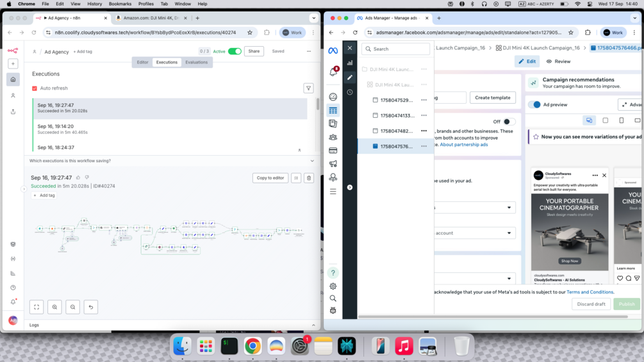Click the plus create button in n8n sidebar
This screenshot has height=362, width=644.
pyautogui.click(x=13, y=63)
